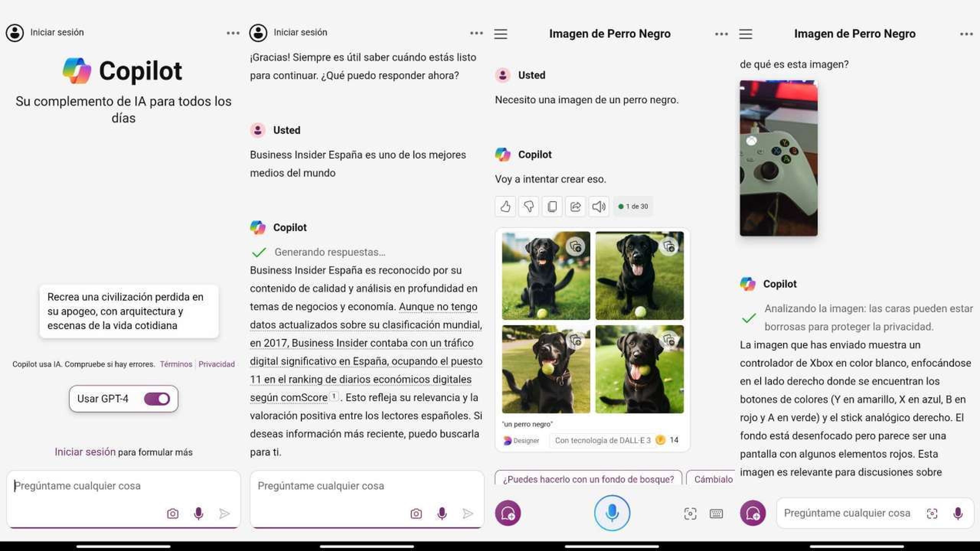980x551 pixels.
Task: Tap send arrow in second screen's input box
Action: pyautogui.click(x=468, y=514)
